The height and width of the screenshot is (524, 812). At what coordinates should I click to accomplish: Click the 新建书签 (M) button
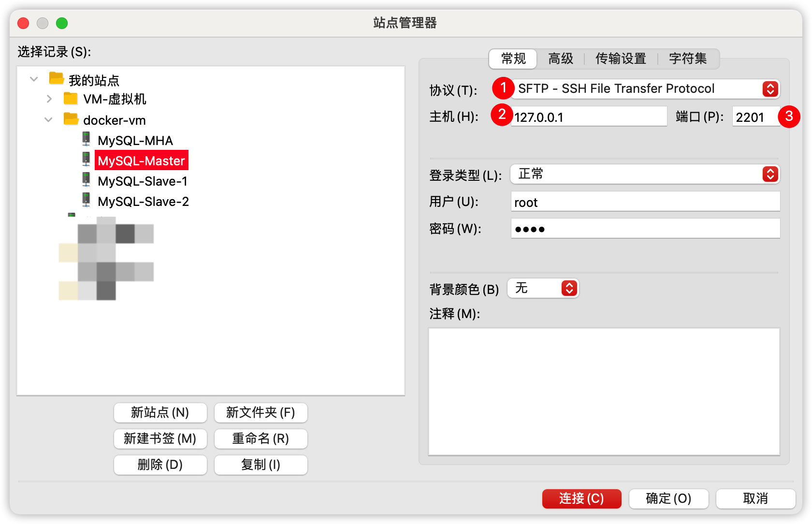[160, 438]
